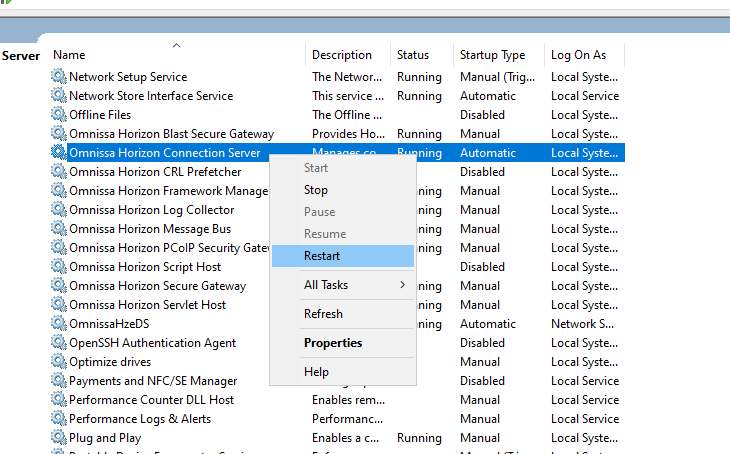
Task: Select Performance Counter DLL Host name
Action: (x=151, y=400)
